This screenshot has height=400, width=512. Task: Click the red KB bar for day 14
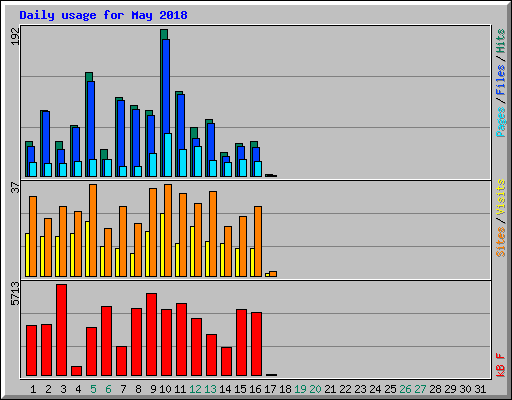(226, 362)
